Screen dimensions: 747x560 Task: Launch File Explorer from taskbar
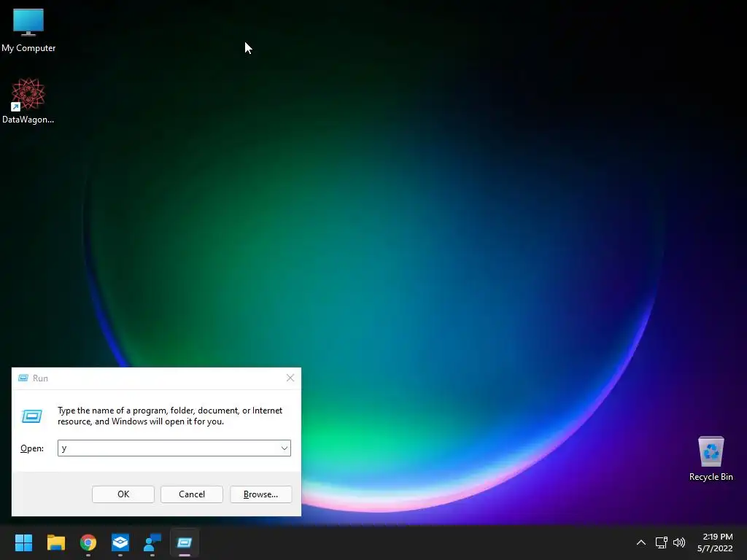point(55,542)
